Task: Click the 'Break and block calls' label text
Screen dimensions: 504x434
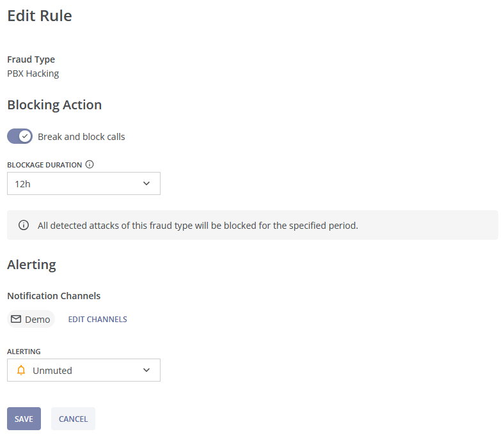Action: point(81,137)
